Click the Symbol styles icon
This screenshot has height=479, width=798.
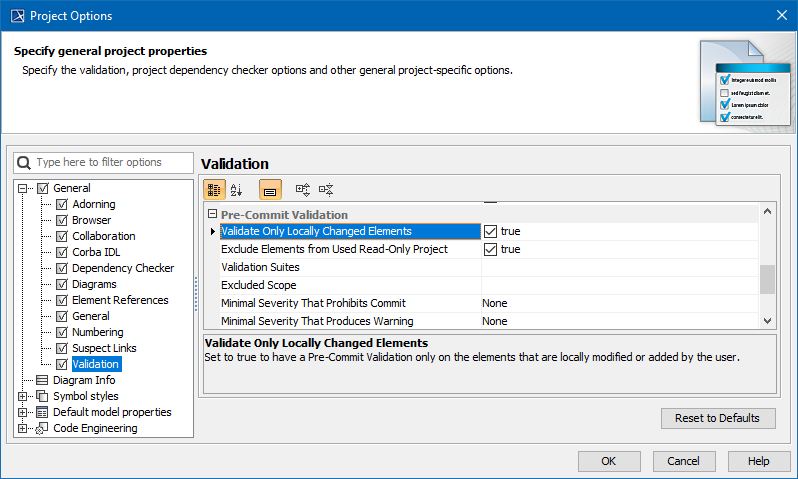point(42,396)
